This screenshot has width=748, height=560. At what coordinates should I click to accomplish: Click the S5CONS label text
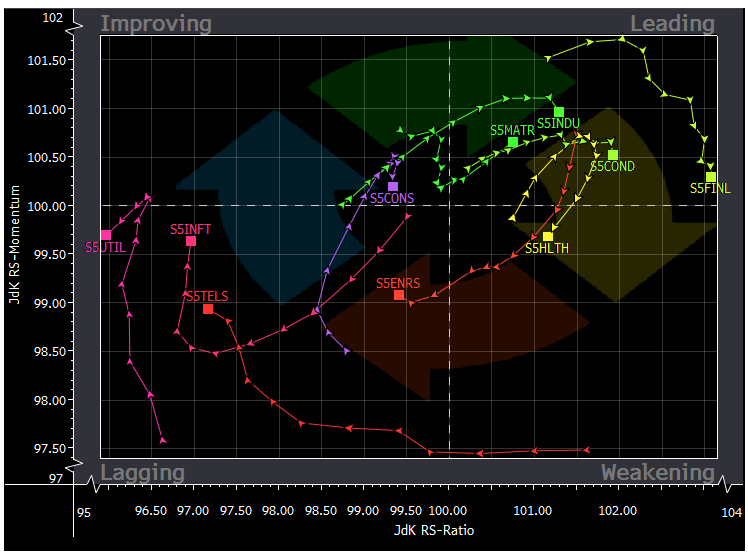coord(392,198)
